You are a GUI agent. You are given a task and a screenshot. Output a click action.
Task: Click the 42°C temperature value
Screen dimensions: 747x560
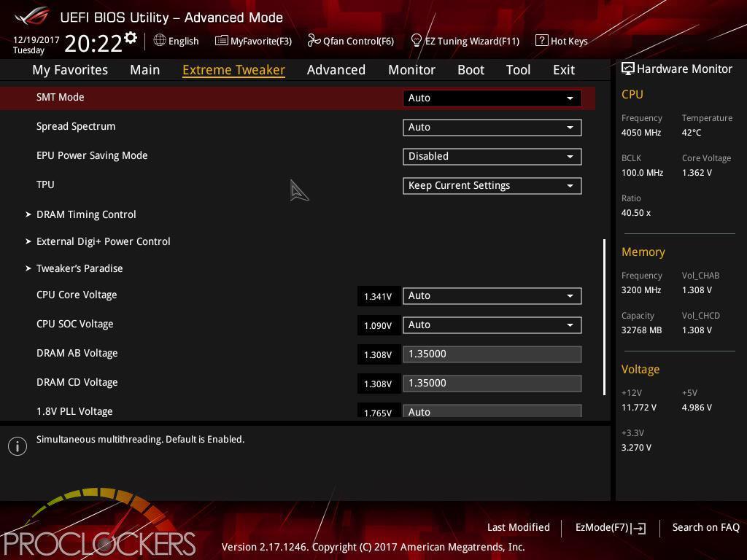coord(692,133)
